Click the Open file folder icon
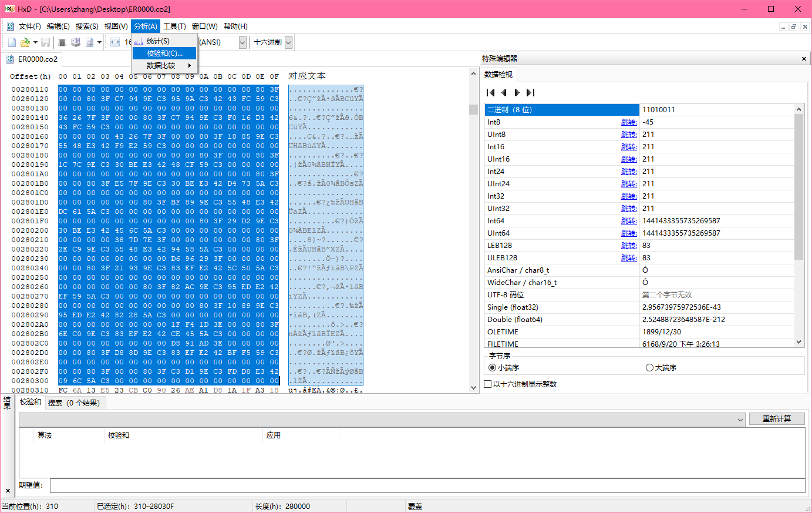The height and width of the screenshot is (513, 812). (25, 42)
